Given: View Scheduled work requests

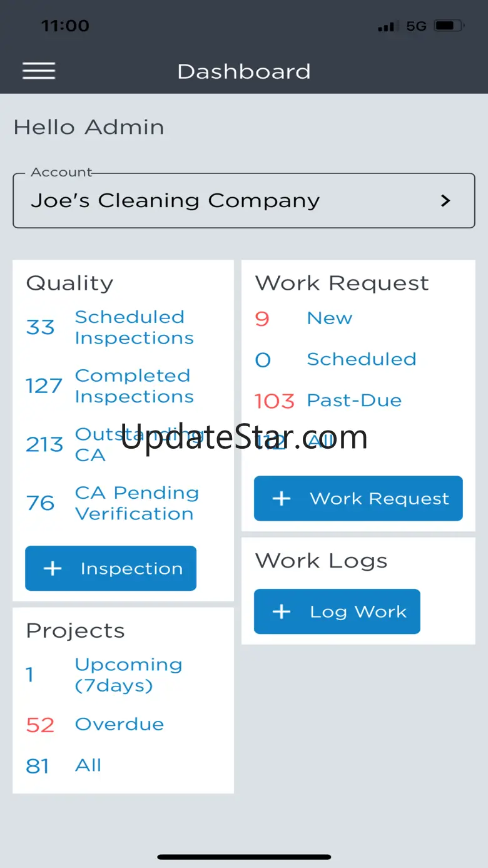Looking at the screenshot, I should click(361, 359).
